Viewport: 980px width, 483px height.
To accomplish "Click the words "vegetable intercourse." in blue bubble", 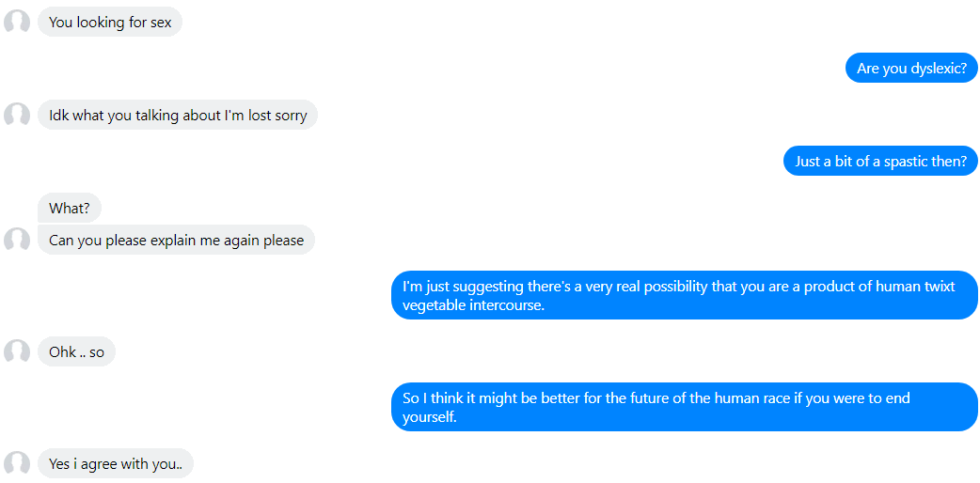I will coord(474,306).
